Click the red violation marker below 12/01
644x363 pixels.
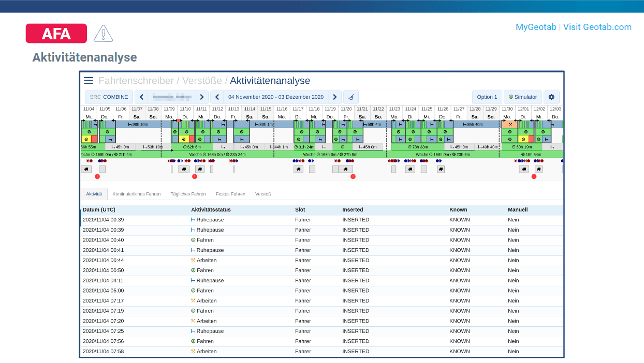coord(534,177)
